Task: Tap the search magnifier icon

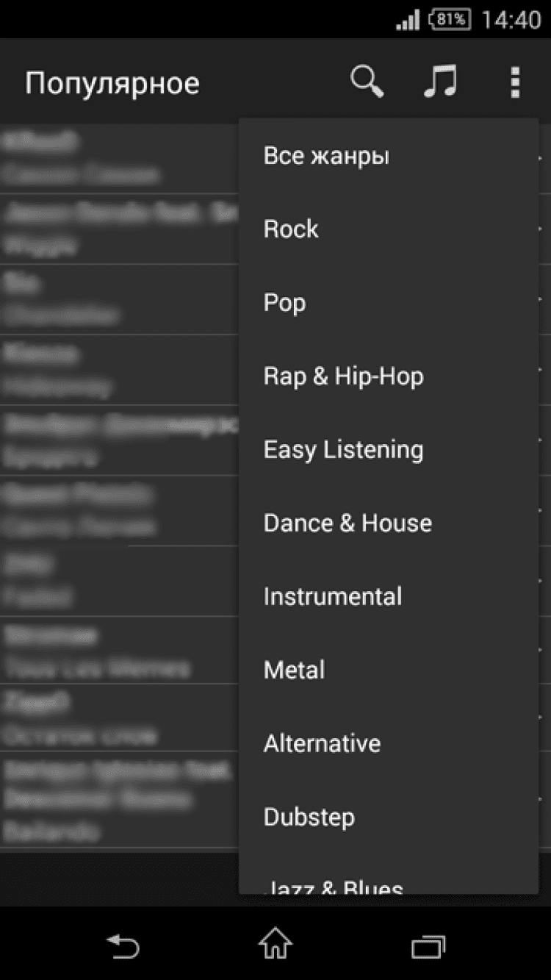Action: coord(367,82)
